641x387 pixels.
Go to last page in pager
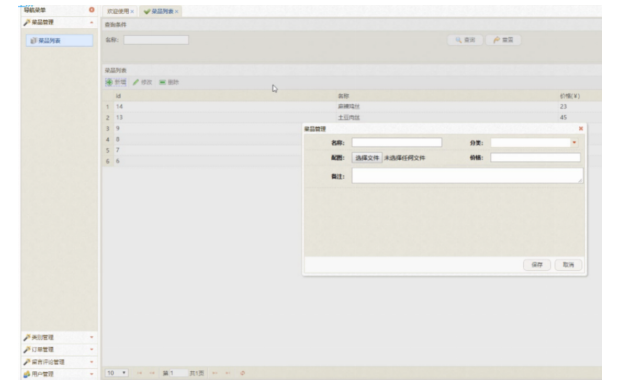(x=228, y=373)
